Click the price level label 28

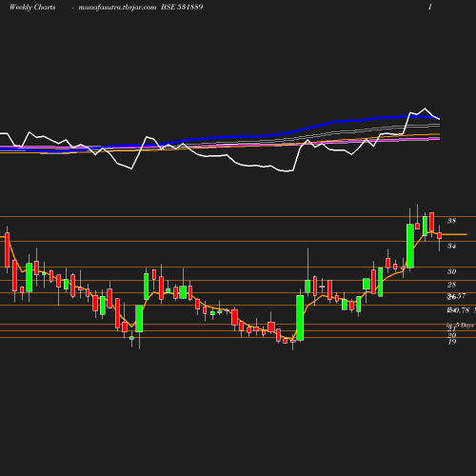[x=451, y=285]
